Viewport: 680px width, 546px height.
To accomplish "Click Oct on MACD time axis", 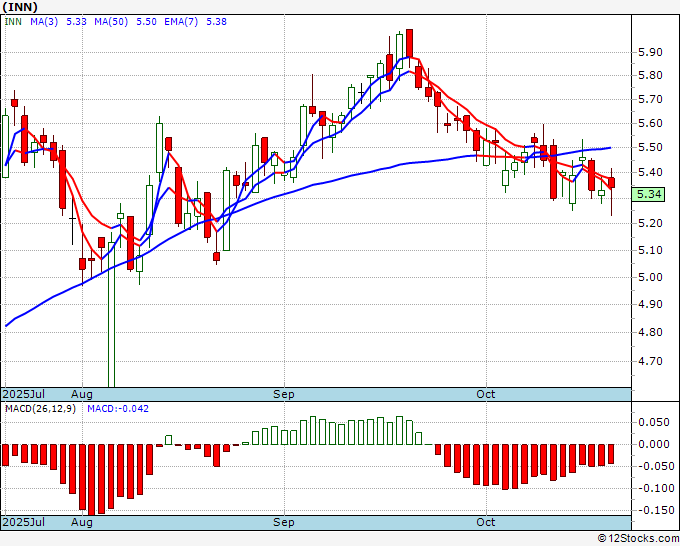I will [x=485, y=522].
